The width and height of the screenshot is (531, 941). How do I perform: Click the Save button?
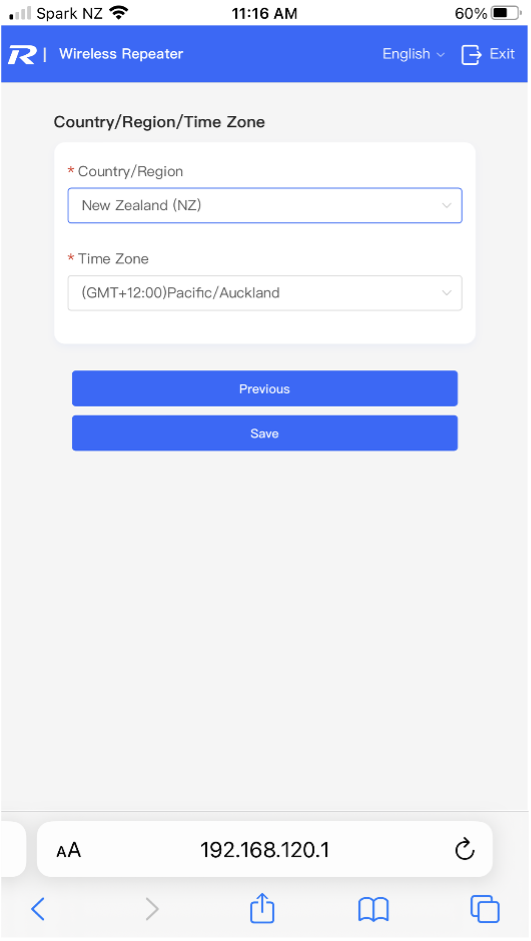265,433
